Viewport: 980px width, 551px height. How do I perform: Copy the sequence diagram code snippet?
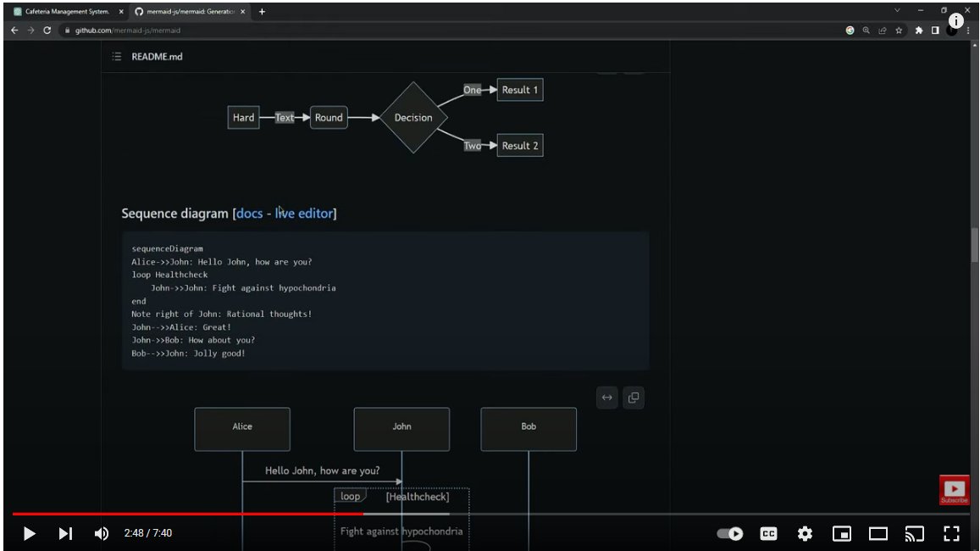pyautogui.click(x=634, y=398)
